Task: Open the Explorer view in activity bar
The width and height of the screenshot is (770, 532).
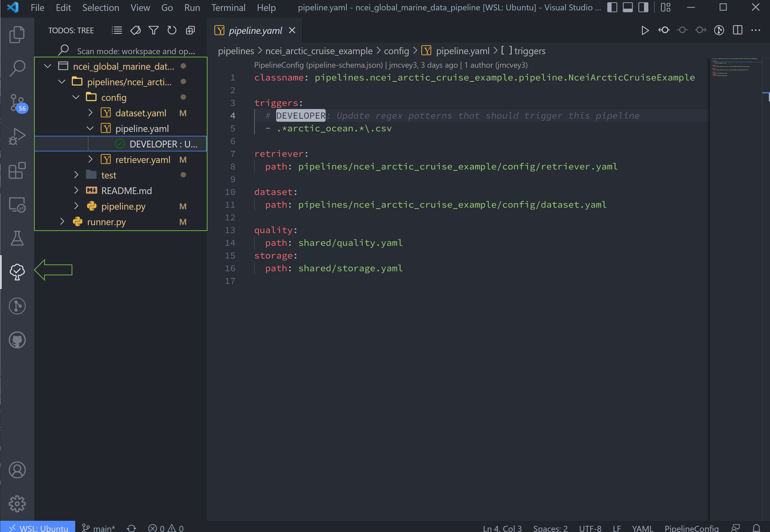Action: (x=17, y=34)
